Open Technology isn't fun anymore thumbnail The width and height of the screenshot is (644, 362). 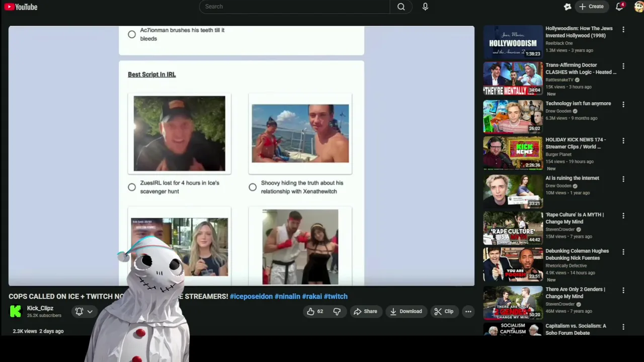pyautogui.click(x=513, y=116)
